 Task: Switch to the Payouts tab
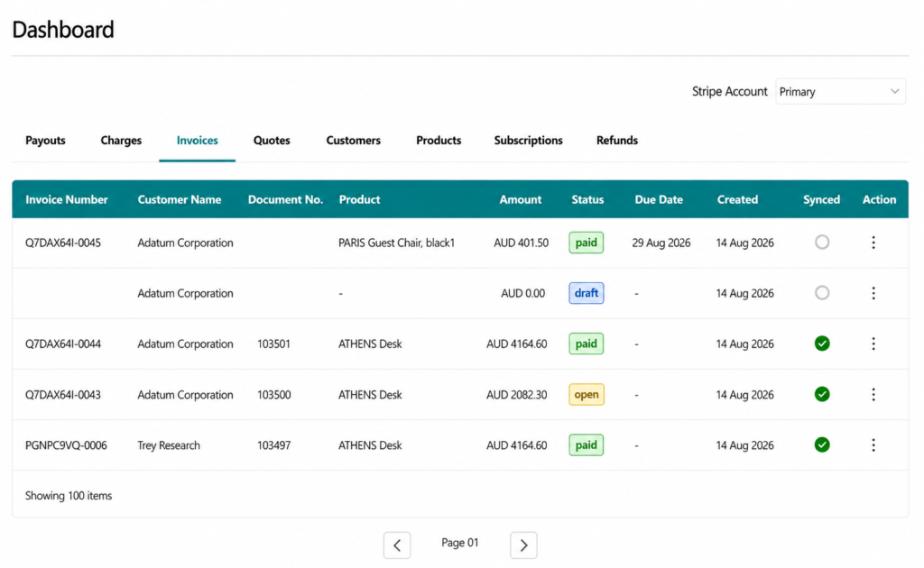coord(45,141)
